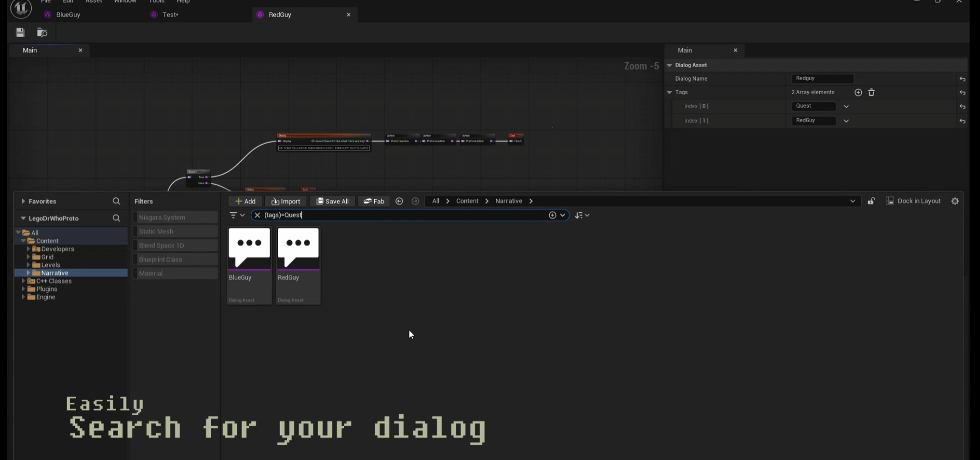Expand the Favorites section
This screenshot has width=980, height=460.
(x=23, y=201)
